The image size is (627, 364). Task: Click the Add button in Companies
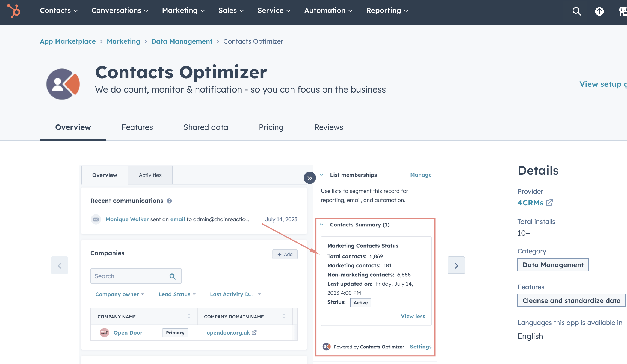coord(285,254)
